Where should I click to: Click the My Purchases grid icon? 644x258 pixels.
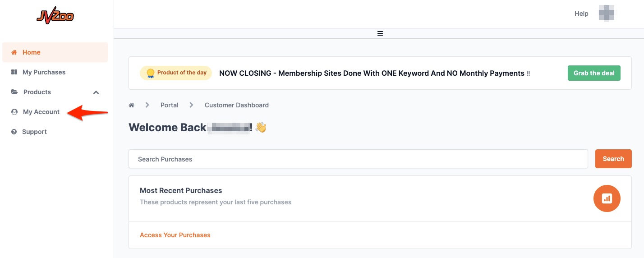(14, 72)
